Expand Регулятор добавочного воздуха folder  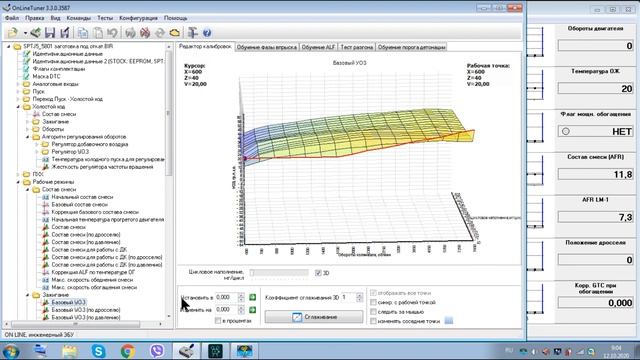coord(37,144)
